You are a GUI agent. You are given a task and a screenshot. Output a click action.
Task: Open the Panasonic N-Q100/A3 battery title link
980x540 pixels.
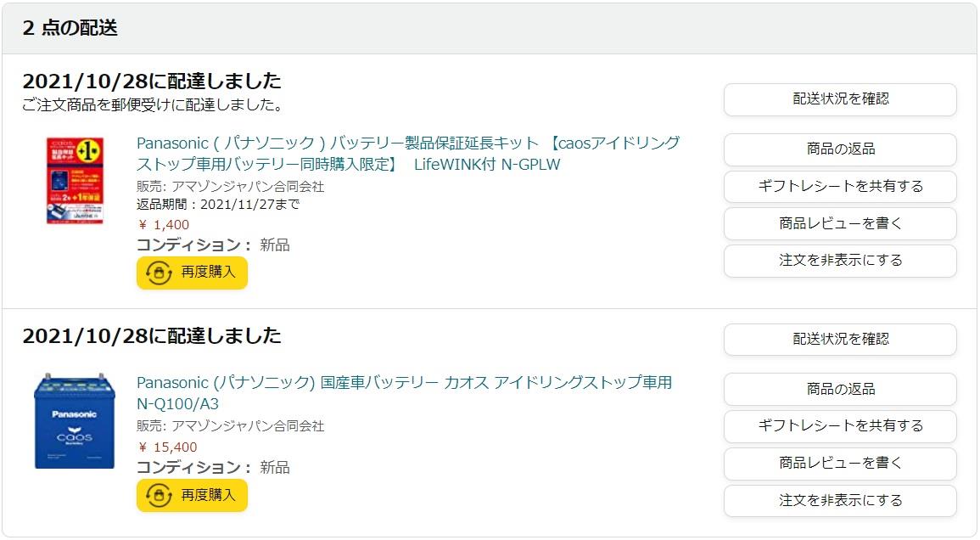coord(404,393)
